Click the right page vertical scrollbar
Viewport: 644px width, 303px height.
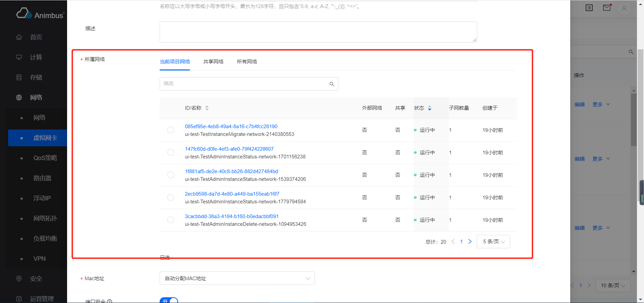641,151
